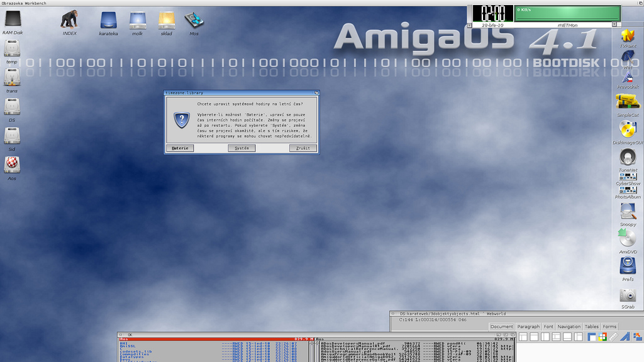
Task: Click the Baterie button in dialog
Action: [180, 148]
